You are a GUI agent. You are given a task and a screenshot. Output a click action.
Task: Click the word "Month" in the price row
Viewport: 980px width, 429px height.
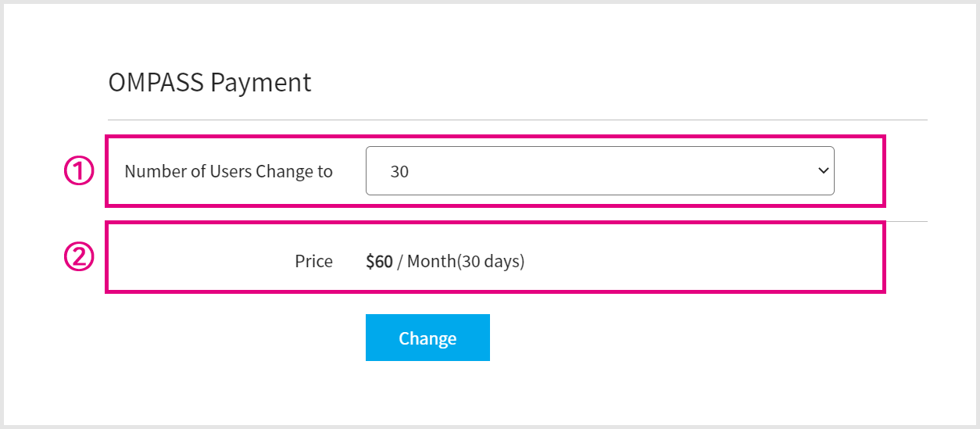(x=431, y=262)
